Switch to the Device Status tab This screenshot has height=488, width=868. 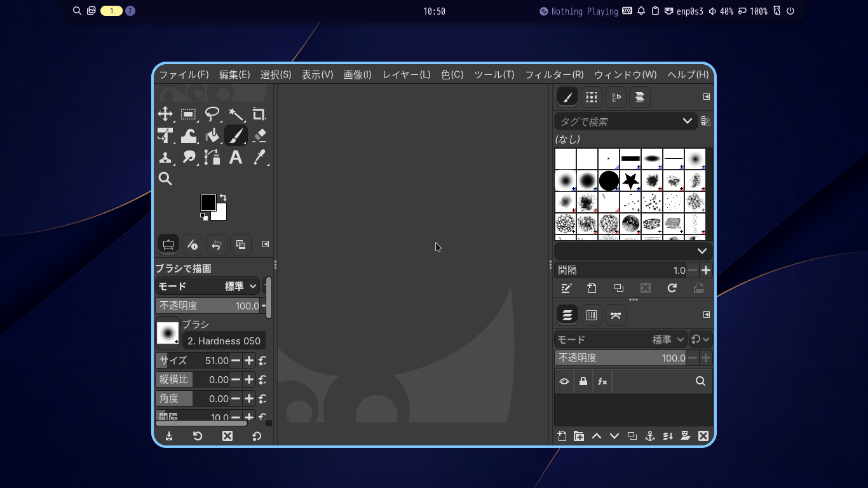(x=193, y=245)
